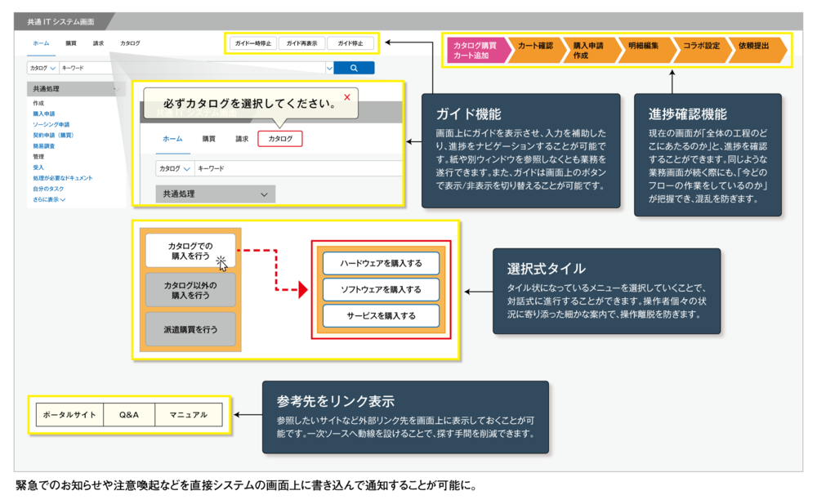Open the 購入申請 sidebar link
Screen dimensions: 817x504
pyautogui.click(x=45, y=114)
